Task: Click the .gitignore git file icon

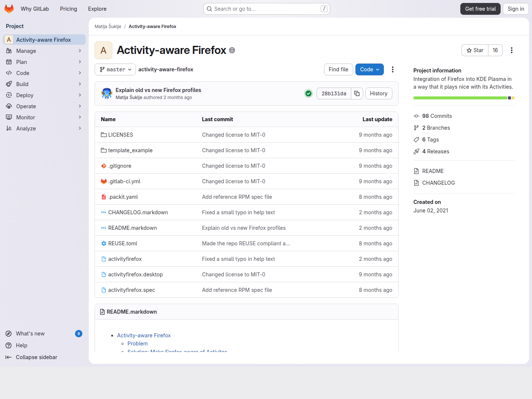Action: [104, 166]
